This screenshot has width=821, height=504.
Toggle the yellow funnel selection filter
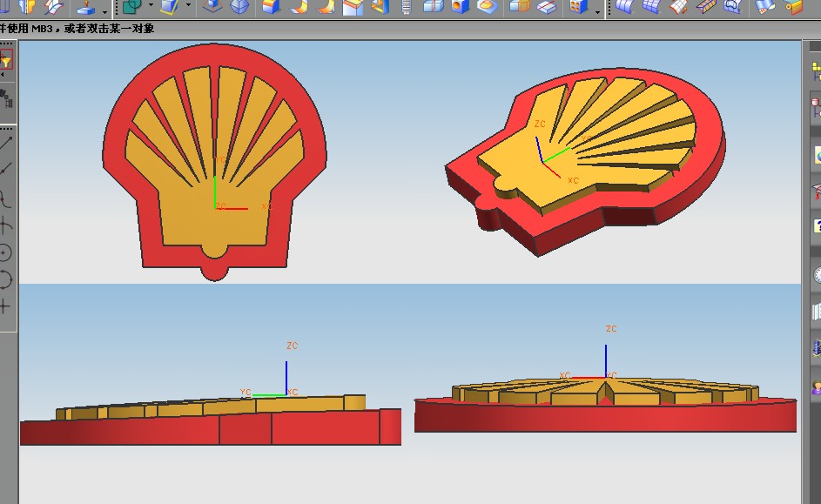(x=6, y=60)
